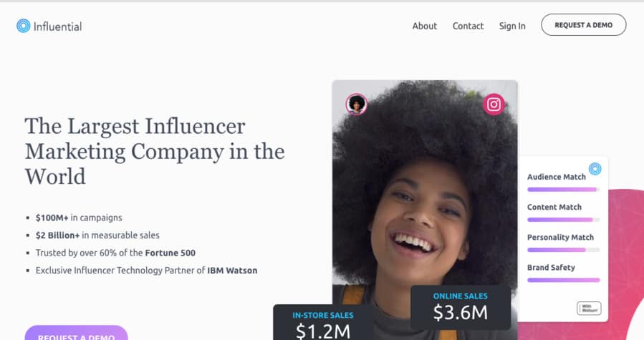644x340 pixels.
Task: Click the Influential logo on the match card
Action: pos(595,169)
